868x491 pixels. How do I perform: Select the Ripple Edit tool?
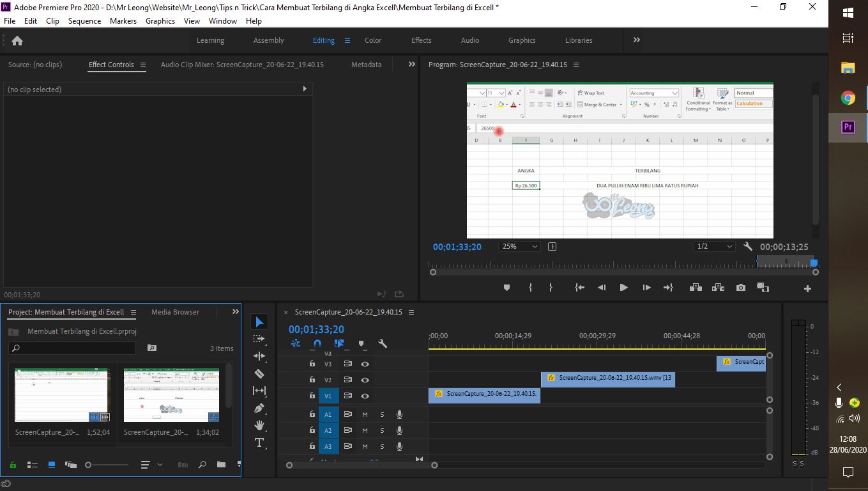pyautogui.click(x=259, y=356)
